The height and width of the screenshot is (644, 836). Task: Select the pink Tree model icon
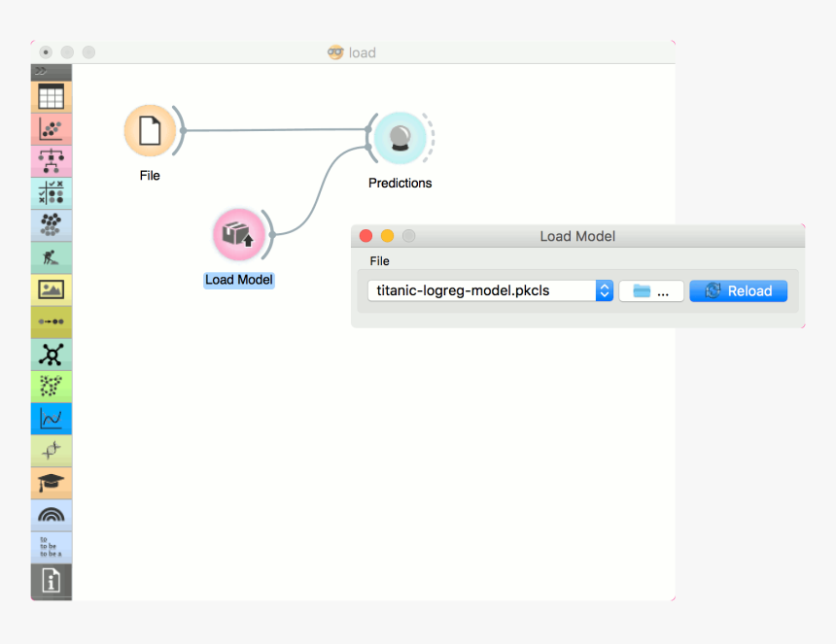coord(51,160)
